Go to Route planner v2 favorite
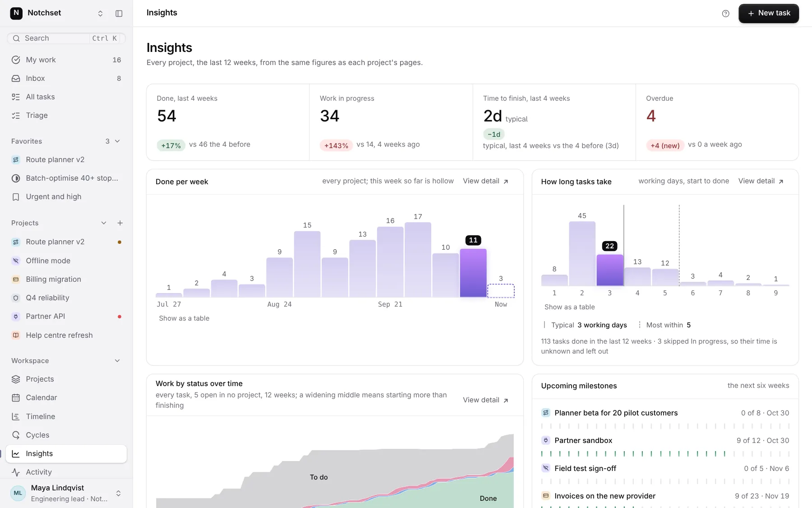The width and height of the screenshot is (812, 508). [x=66, y=160]
